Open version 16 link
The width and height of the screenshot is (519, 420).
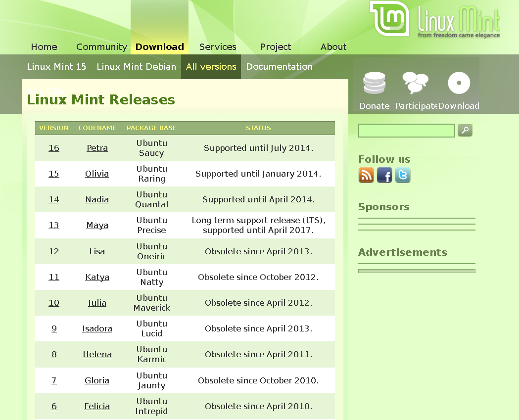click(54, 148)
